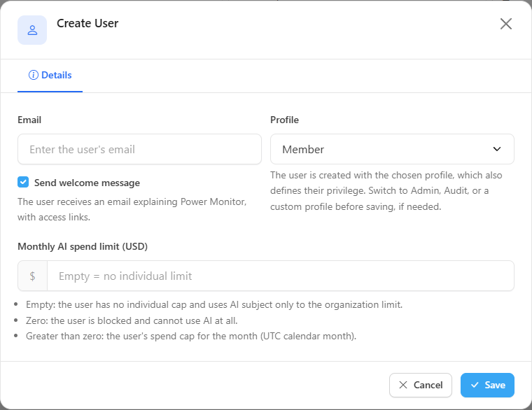The image size is (532, 410).
Task: Cancel user creation
Action: point(421,385)
